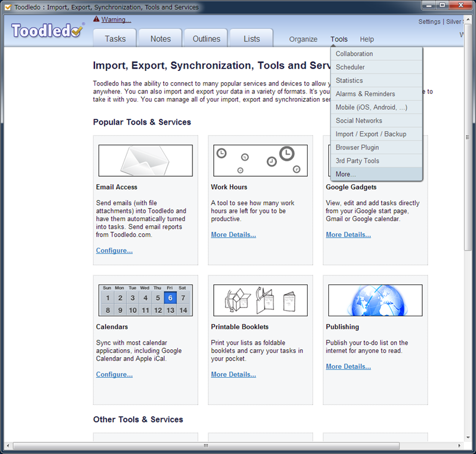The height and width of the screenshot is (454, 476).
Task: Click the Work Hours clocks image
Action: tap(260, 160)
